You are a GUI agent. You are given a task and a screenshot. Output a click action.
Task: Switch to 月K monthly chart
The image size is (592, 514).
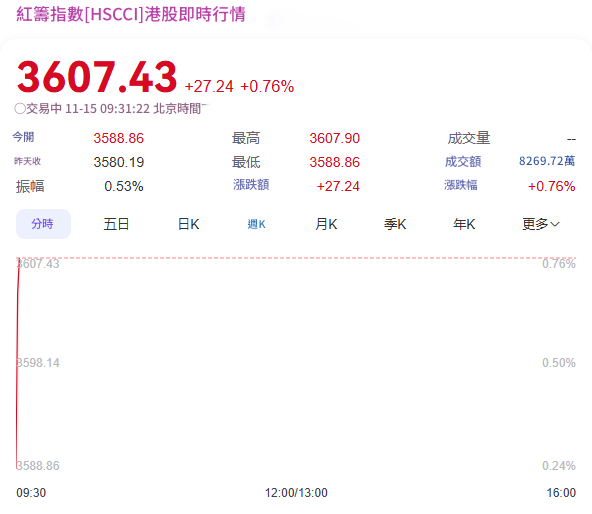coord(326,224)
